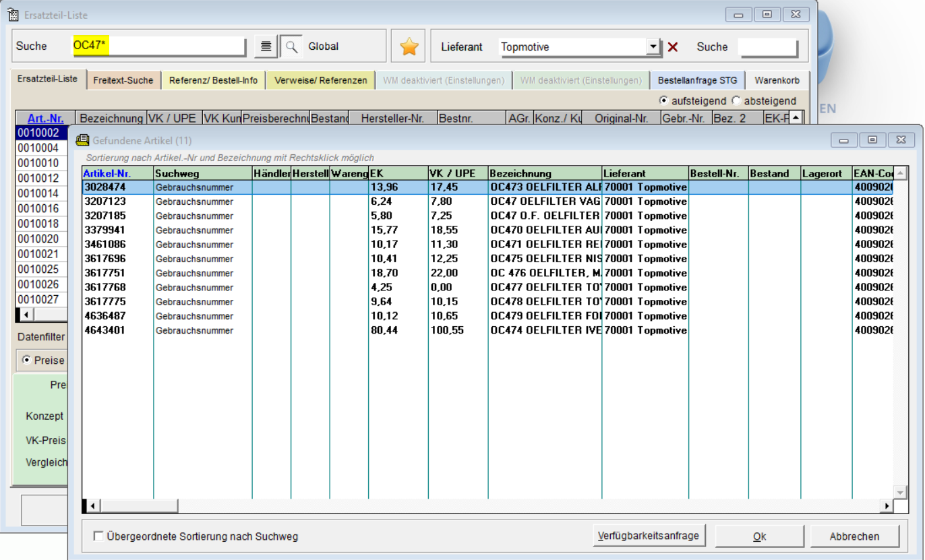Click the EK column header
Screen dimensions: 925x560
point(398,173)
